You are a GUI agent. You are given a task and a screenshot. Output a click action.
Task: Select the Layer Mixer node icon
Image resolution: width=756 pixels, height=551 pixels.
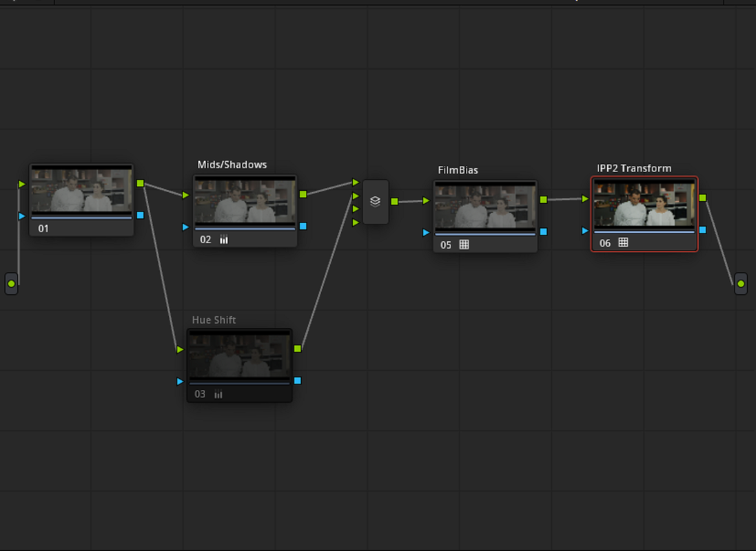coord(375,202)
